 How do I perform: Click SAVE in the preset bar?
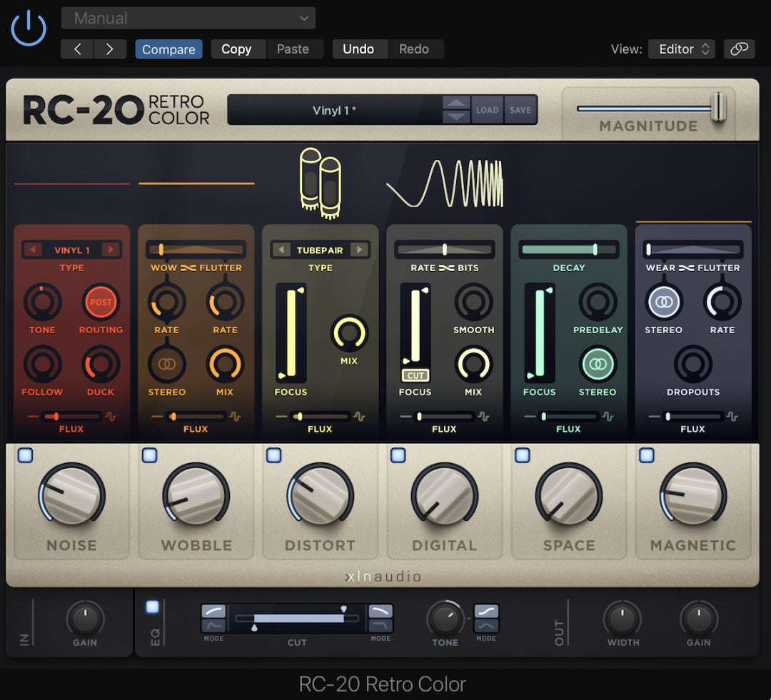[520, 110]
